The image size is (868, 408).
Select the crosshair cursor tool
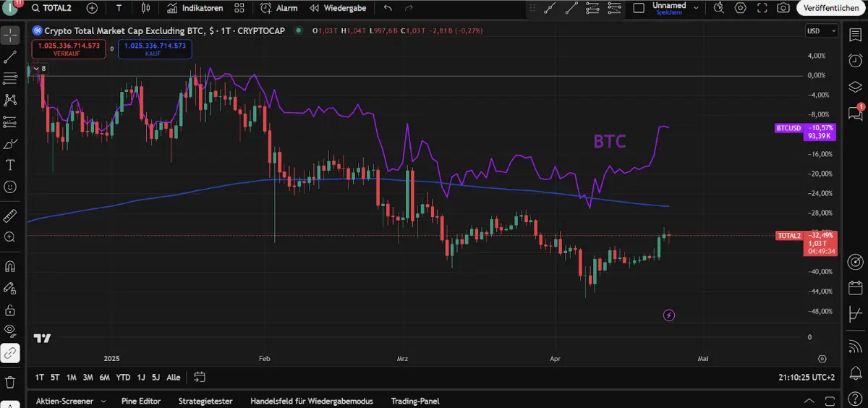point(10,35)
